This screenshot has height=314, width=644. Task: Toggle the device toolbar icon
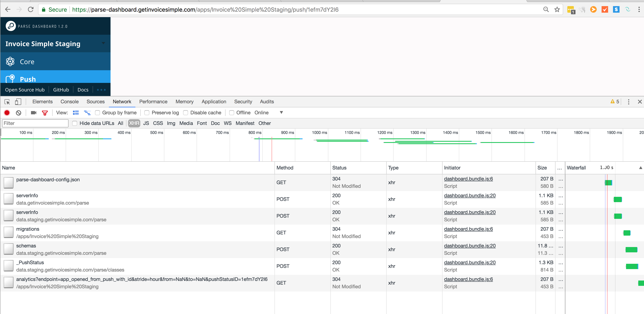(x=18, y=102)
